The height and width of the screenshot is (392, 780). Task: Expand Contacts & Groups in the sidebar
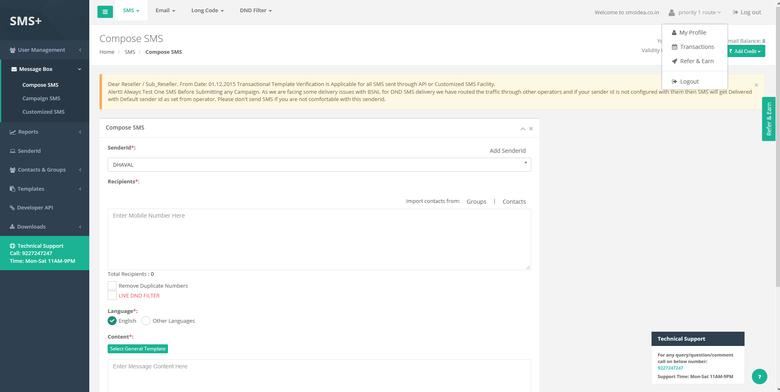[x=45, y=170]
